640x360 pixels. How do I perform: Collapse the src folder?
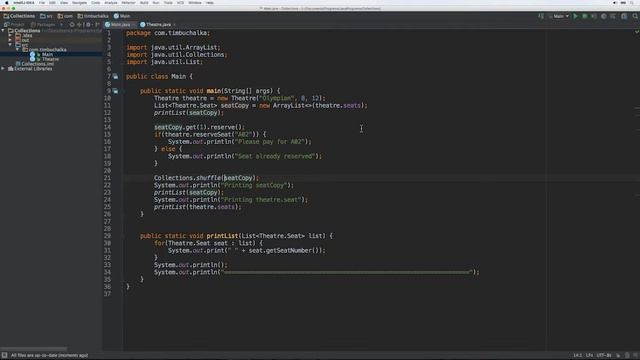(x=10, y=45)
